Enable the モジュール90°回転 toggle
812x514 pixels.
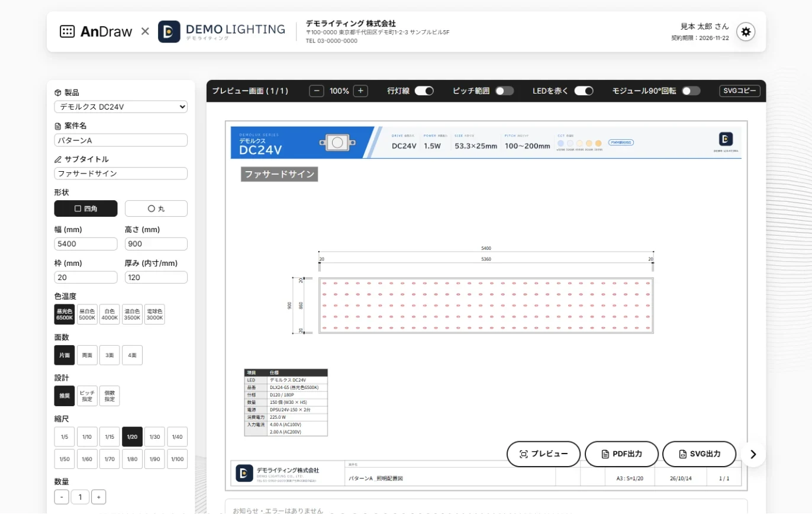(x=691, y=91)
